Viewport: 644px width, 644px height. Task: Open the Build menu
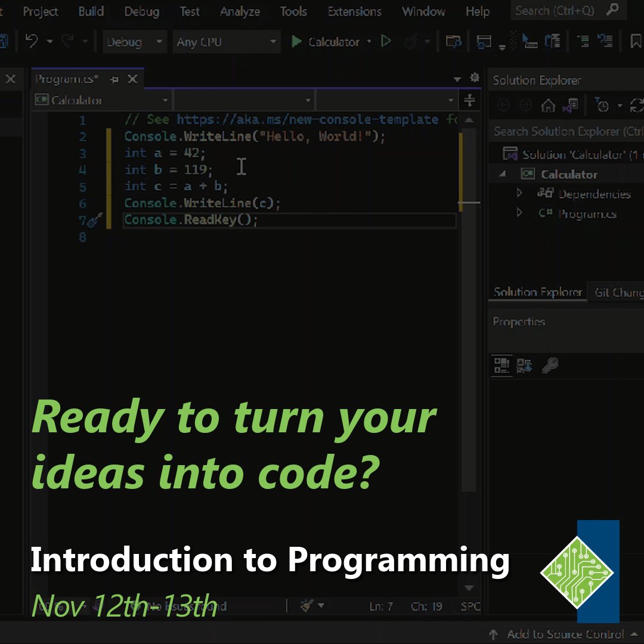(x=91, y=11)
